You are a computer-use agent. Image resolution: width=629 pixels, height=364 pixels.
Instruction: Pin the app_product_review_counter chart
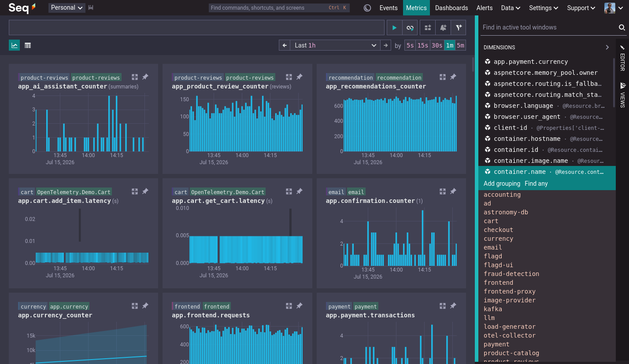pos(300,77)
